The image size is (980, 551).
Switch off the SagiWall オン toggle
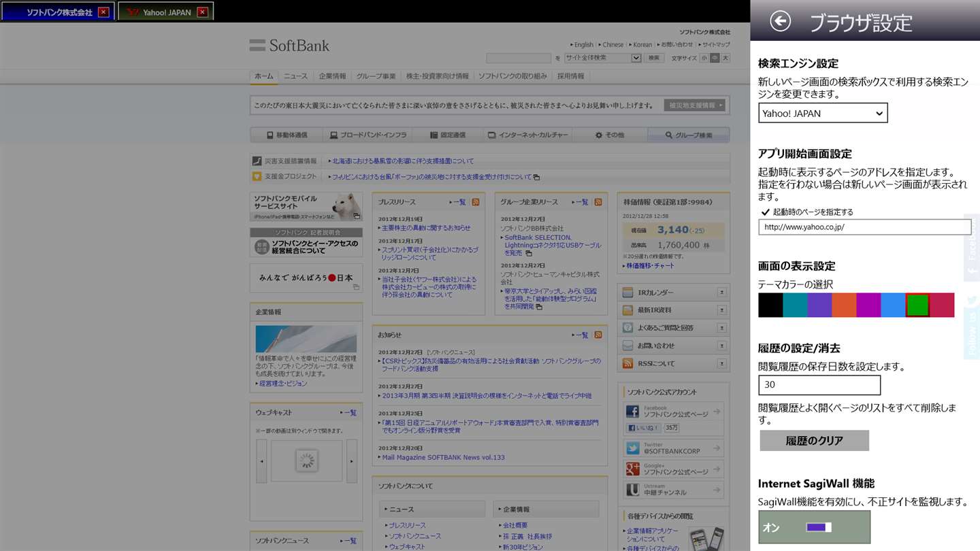pyautogui.click(x=818, y=527)
